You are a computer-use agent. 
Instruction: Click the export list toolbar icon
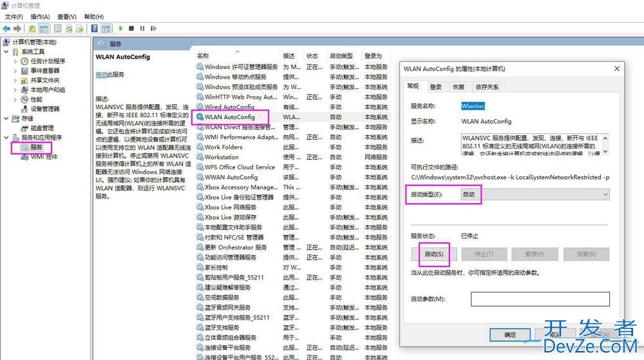coord(80,28)
